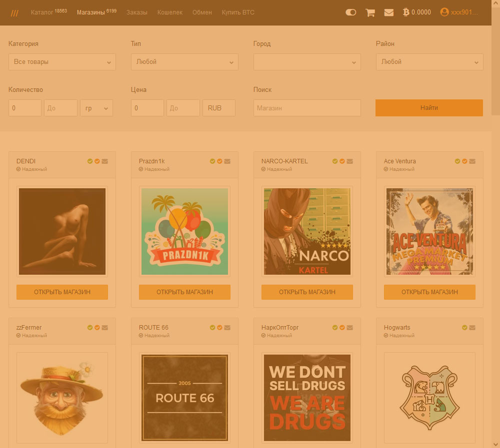
Task: Click the zzFermer store name link
Action: [x=29, y=328]
